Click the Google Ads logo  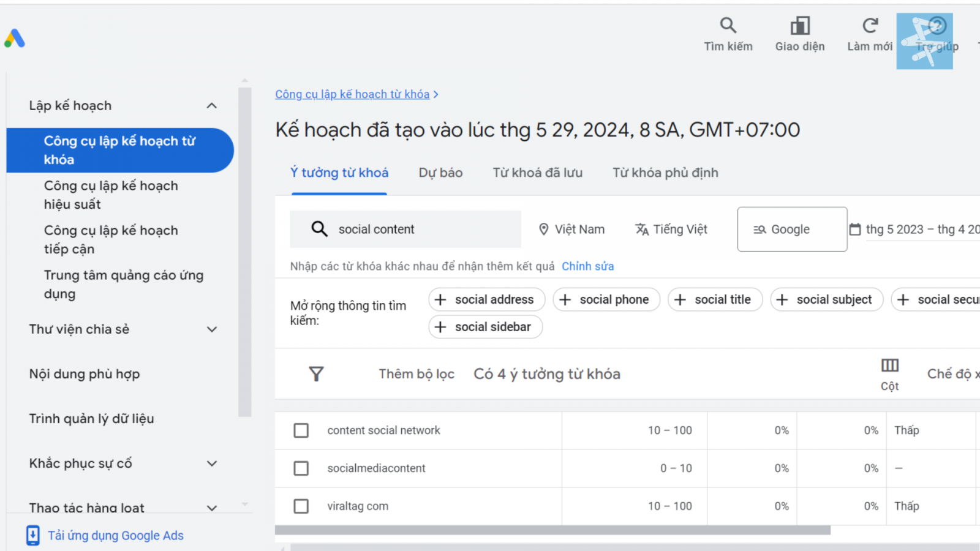coord(14,39)
